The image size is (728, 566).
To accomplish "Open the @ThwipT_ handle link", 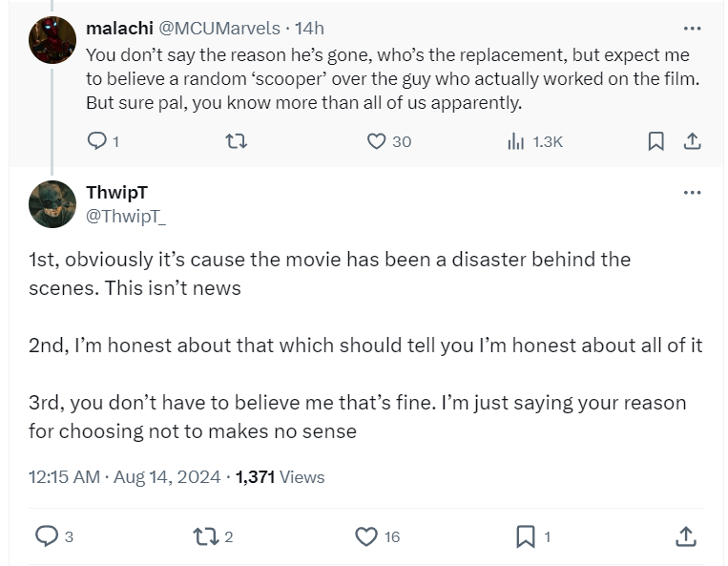I will point(126,216).
